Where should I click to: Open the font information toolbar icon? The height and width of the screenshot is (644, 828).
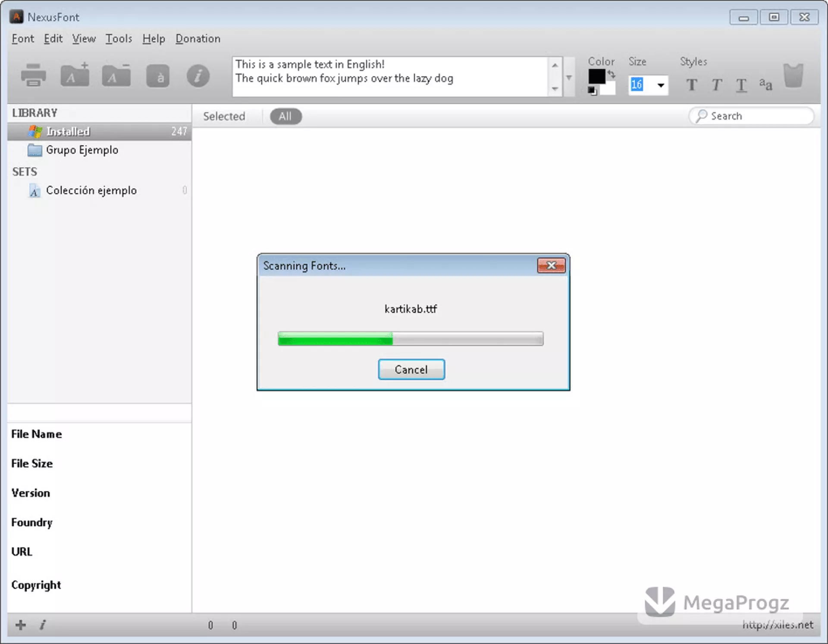tap(198, 76)
